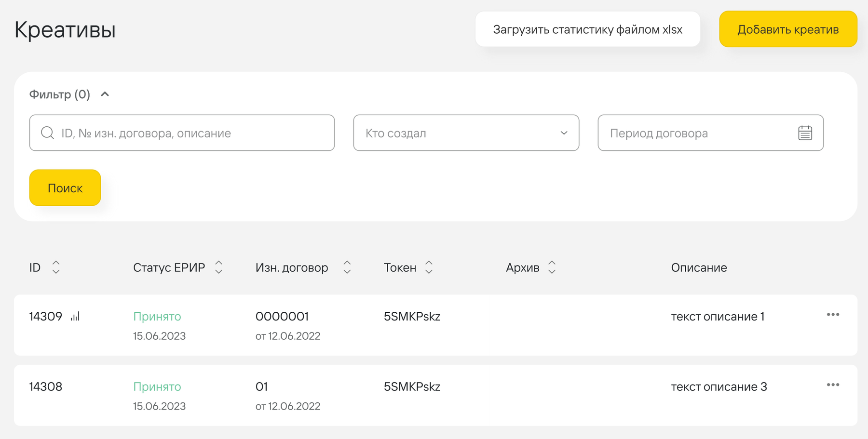Click the Поиск button

point(65,187)
